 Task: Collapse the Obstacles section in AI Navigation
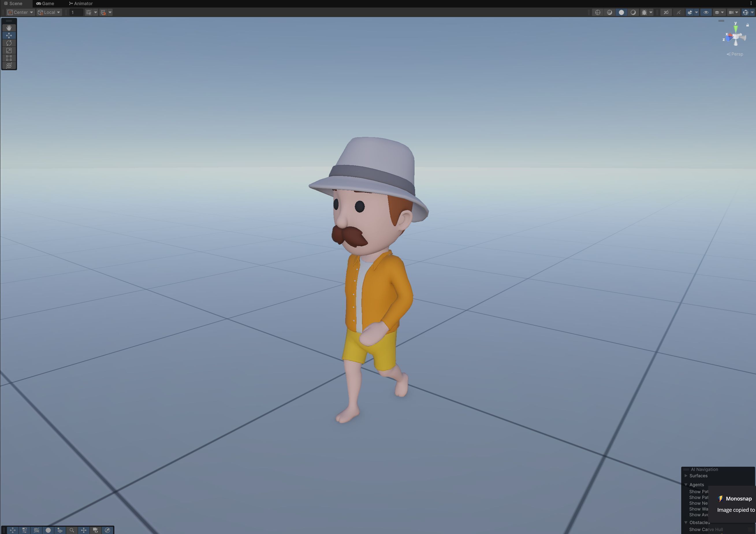pyautogui.click(x=686, y=522)
